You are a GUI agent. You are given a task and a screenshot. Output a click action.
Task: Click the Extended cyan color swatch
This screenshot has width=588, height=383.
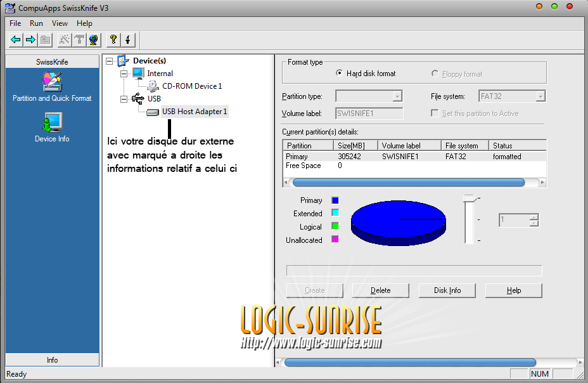point(335,212)
